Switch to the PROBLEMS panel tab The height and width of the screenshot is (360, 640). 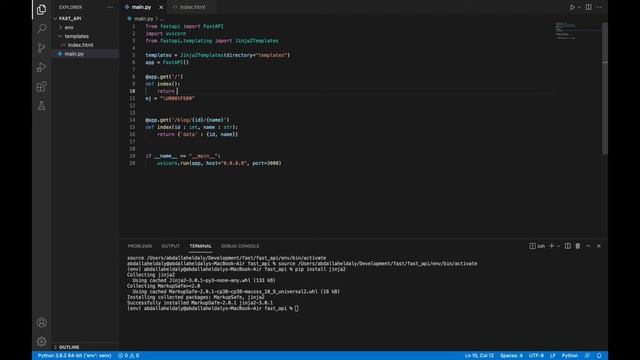click(140, 246)
